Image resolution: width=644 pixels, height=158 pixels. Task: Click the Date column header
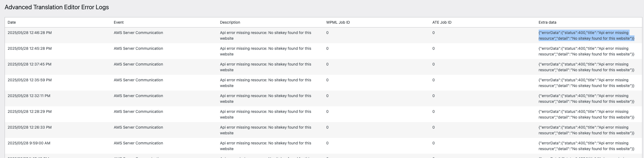coord(12,22)
